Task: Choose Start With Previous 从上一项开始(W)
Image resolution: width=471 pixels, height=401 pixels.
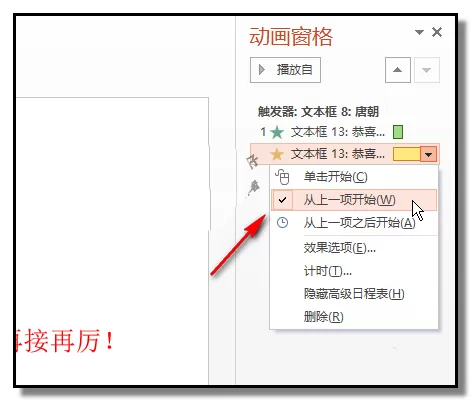Action: click(354, 200)
